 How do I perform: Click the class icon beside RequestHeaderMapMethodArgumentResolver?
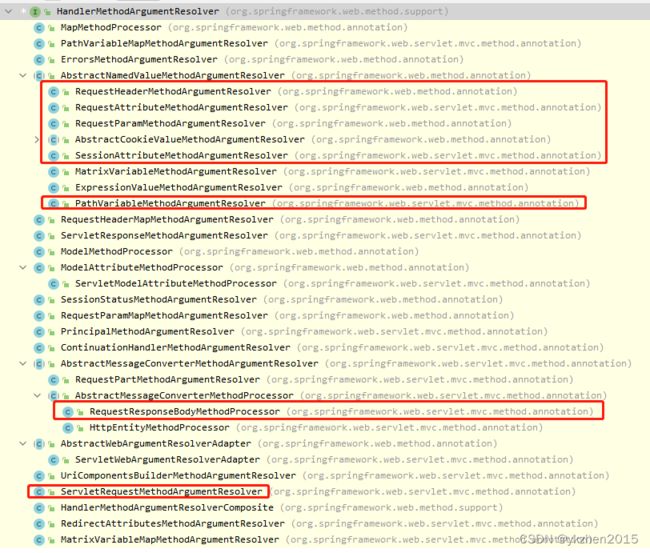39,220
